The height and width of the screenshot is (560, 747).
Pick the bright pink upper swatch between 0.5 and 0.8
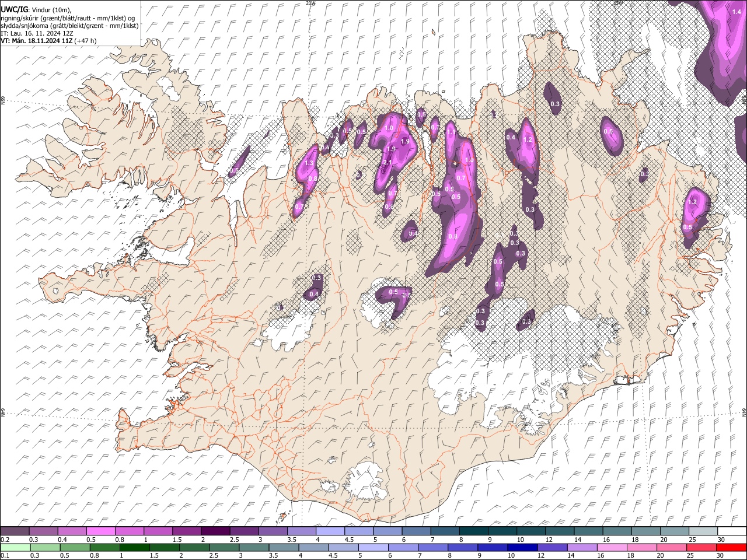tap(101, 531)
